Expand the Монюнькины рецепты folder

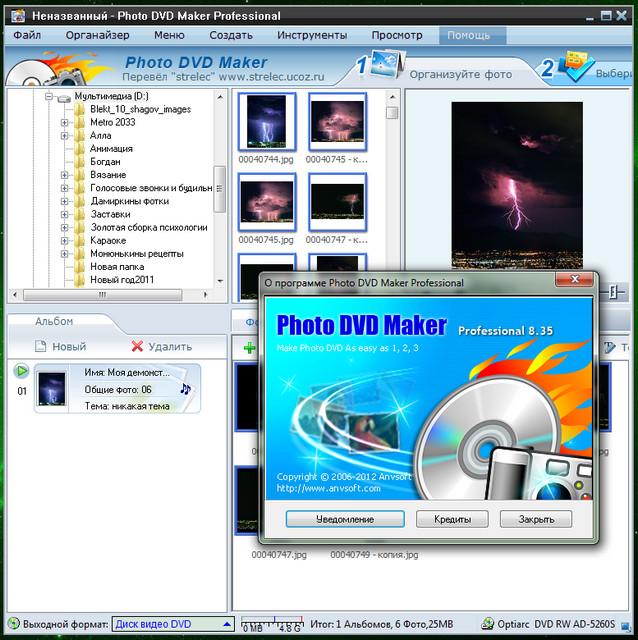(x=64, y=254)
